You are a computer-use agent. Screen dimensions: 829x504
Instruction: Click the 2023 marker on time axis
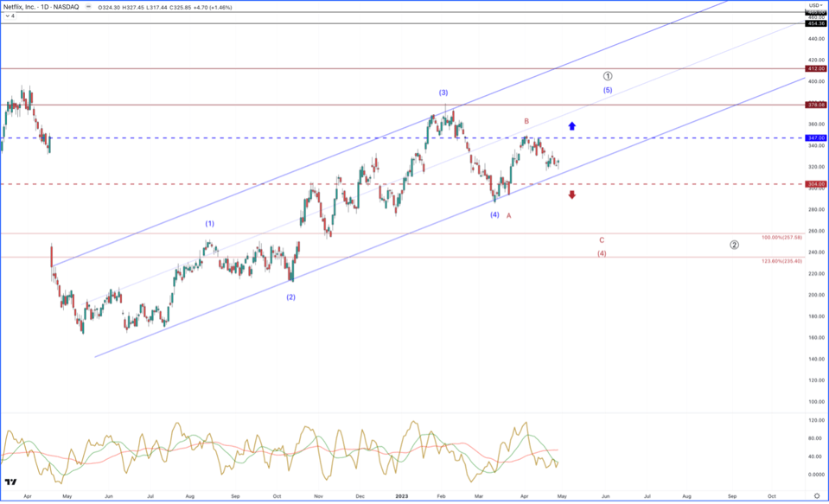pos(402,496)
